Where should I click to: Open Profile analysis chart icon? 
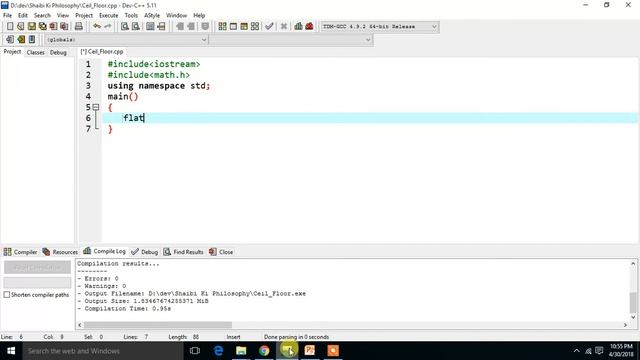(298, 27)
